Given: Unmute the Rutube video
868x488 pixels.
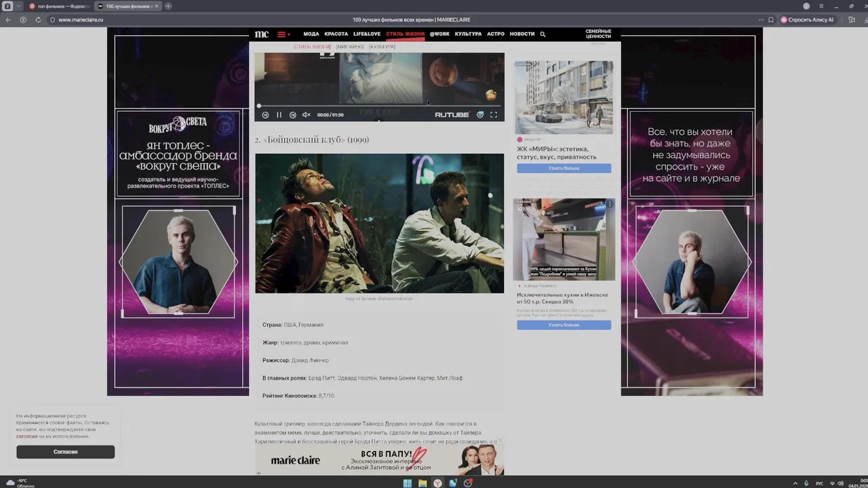Looking at the screenshot, I should (306, 115).
